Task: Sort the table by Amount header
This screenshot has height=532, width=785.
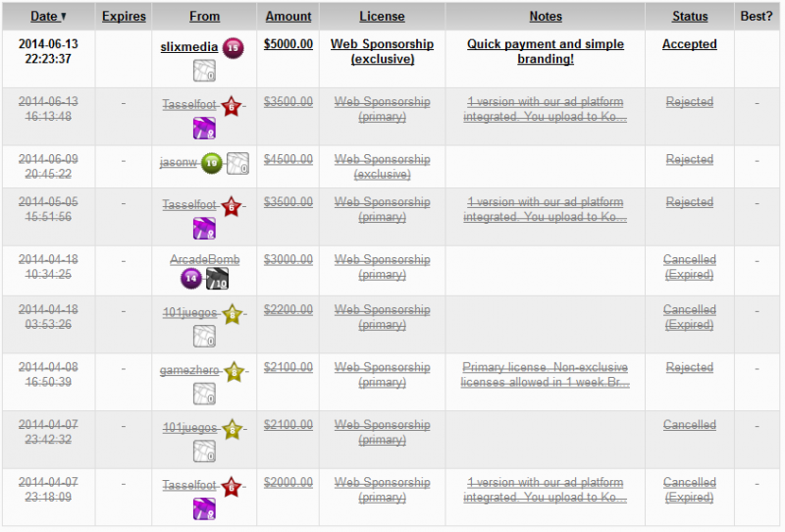Action: pyautogui.click(x=288, y=16)
